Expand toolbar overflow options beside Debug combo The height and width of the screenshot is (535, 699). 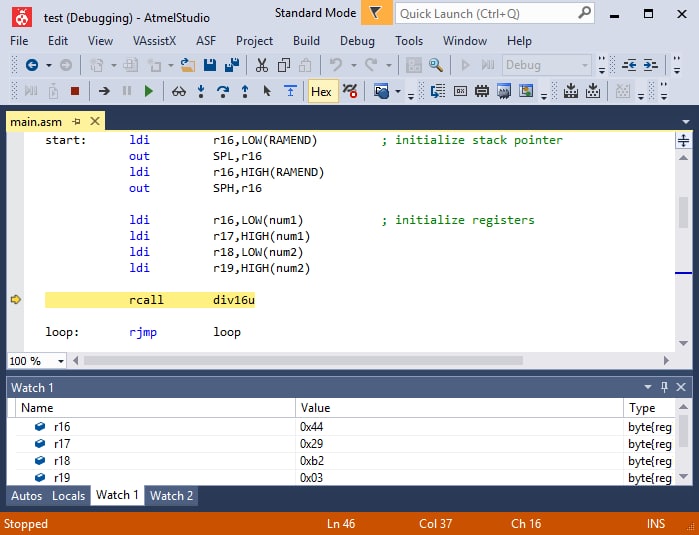601,66
